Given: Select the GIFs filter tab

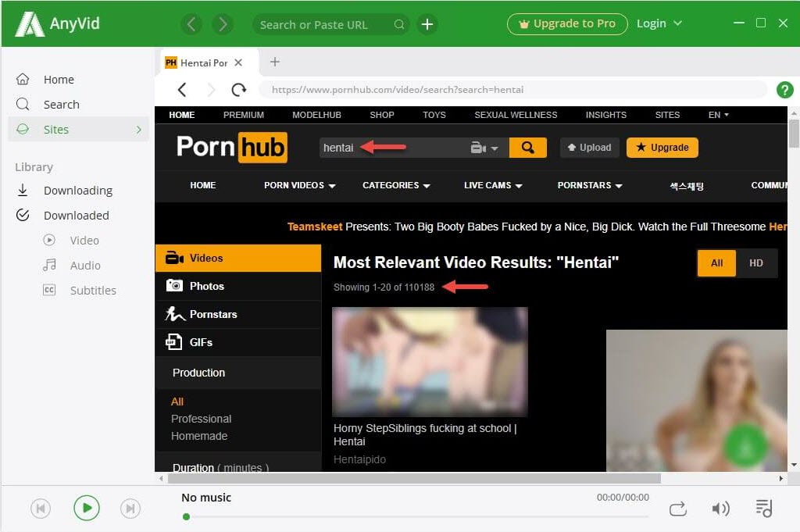Looking at the screenshot, I should pyautogui.click(x=238, y=342).
